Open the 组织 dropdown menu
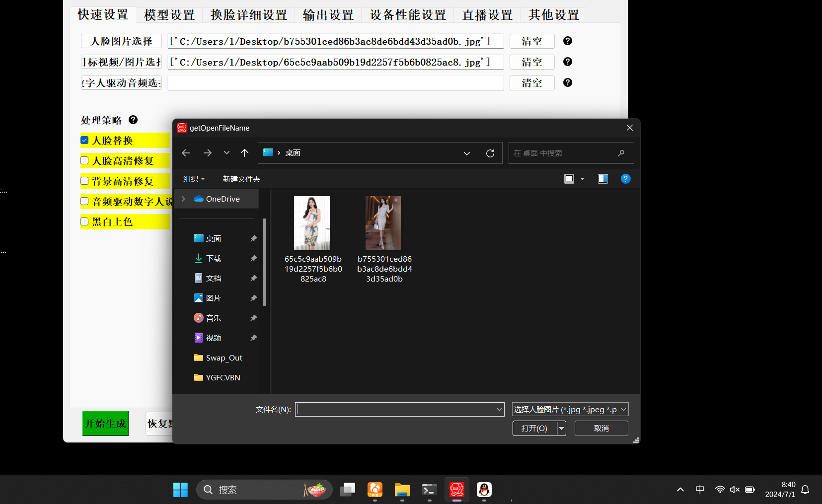Screen dimensions: 822x504 pyautogui.click(x=194, y=179)
